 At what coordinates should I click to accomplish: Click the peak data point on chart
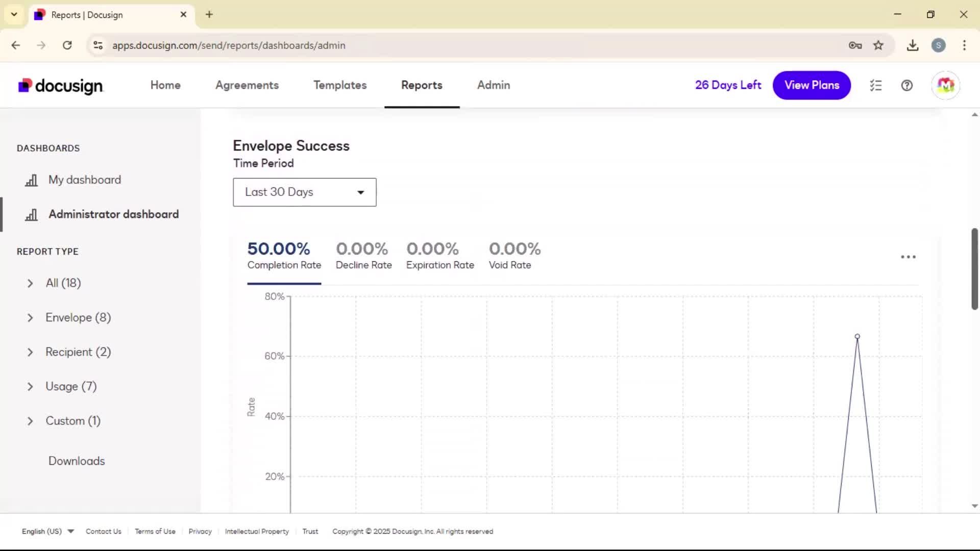[857, 336]
